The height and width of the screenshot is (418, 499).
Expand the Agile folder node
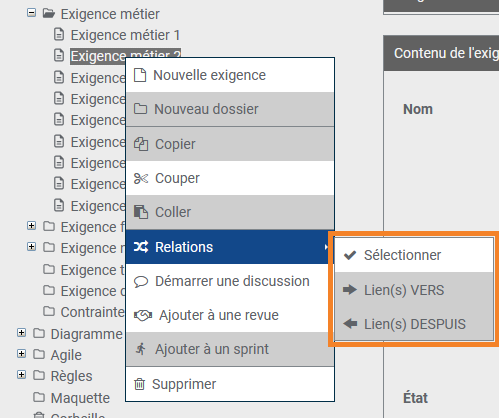coord(21,354)
